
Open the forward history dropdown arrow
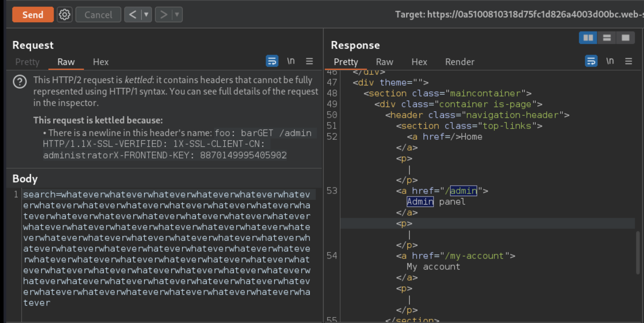177,15
